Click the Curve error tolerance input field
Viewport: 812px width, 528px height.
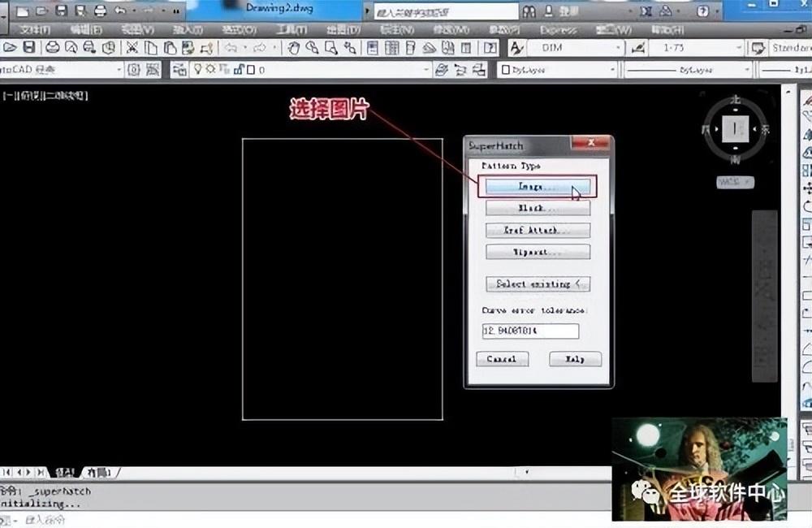530,331
